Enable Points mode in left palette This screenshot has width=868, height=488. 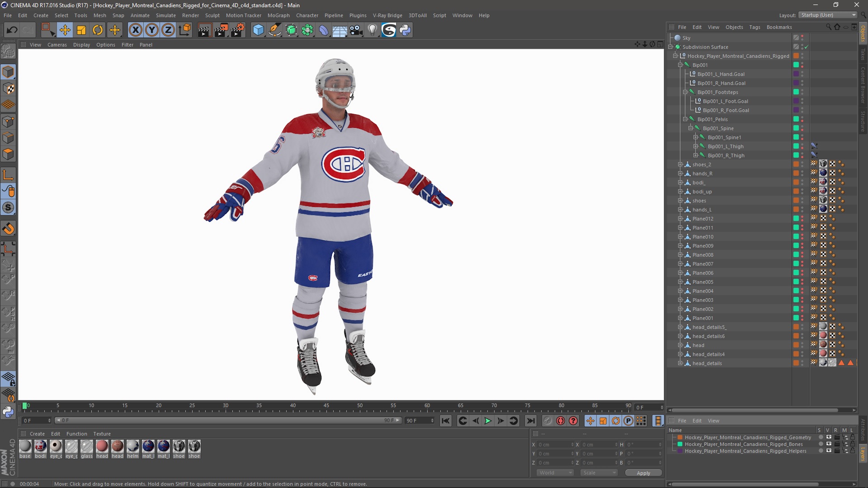tap(8, 121)
